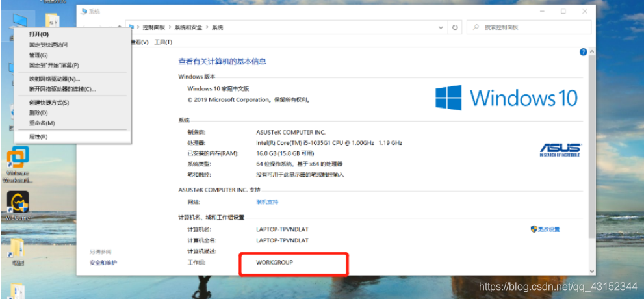Choose 重命名(M) in context menu

point(72,123)
